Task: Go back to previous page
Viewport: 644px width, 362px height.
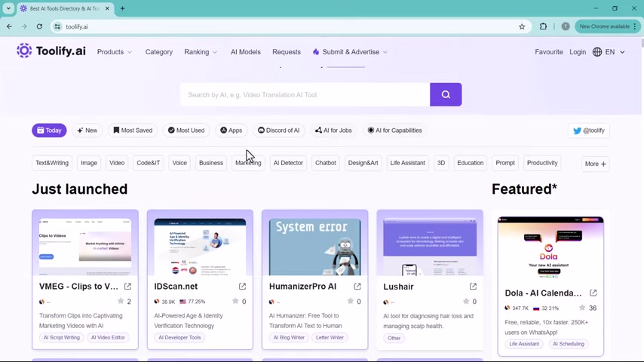Action: pyautogui.click(x=10, y=26)
